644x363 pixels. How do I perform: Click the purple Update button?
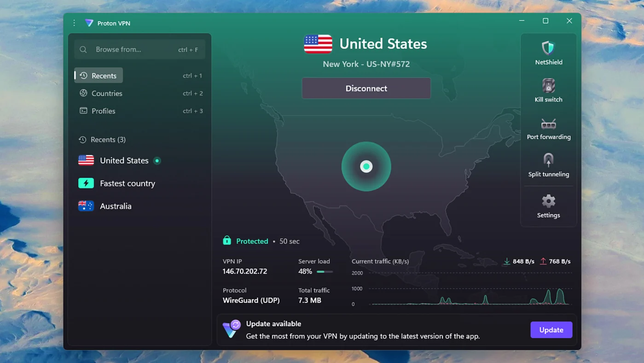click(551, 330)
